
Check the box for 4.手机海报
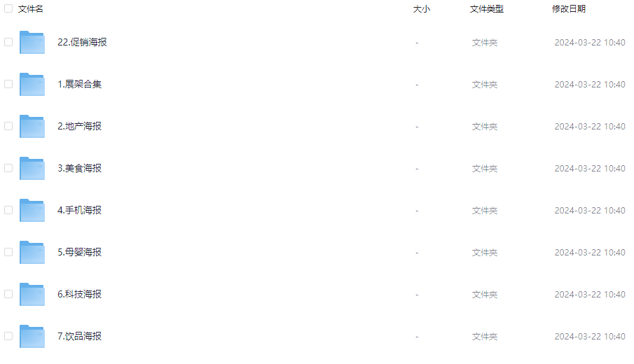click(x=8, y=210)
